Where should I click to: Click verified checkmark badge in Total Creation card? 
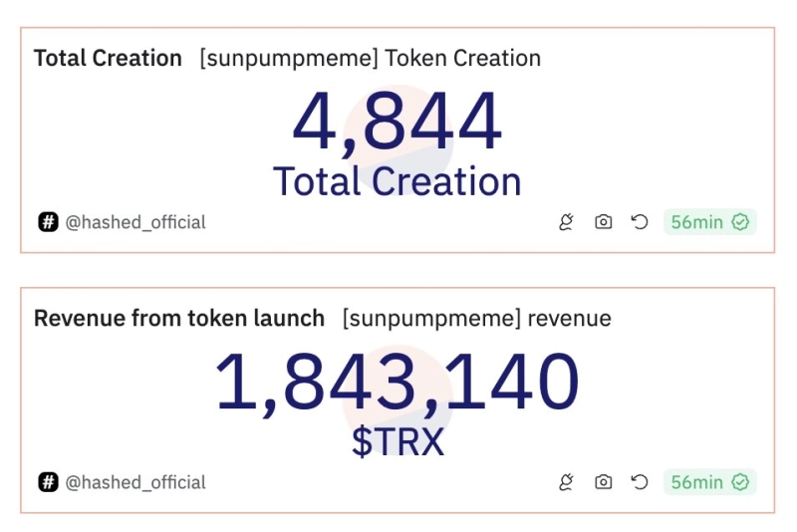point(740,222)
